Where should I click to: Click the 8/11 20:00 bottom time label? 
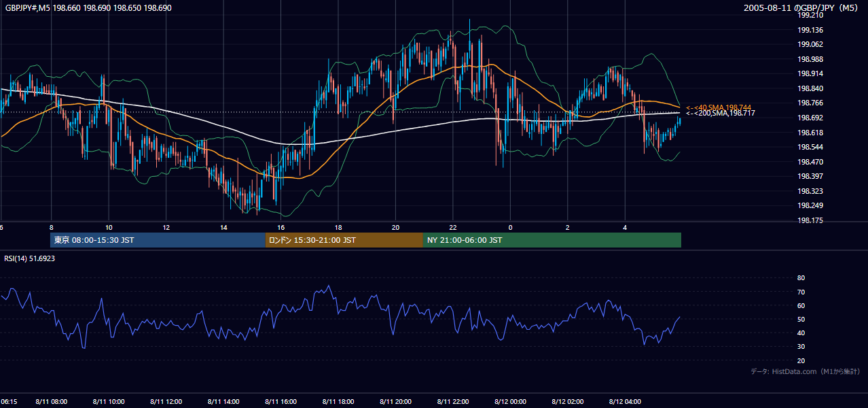(x=396, y=402)
